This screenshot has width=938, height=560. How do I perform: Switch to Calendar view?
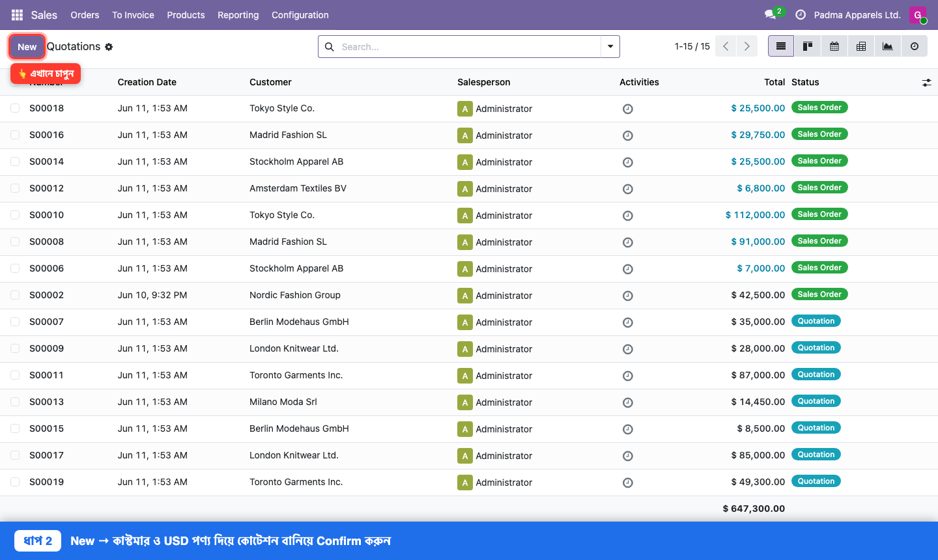pos(834,46)
